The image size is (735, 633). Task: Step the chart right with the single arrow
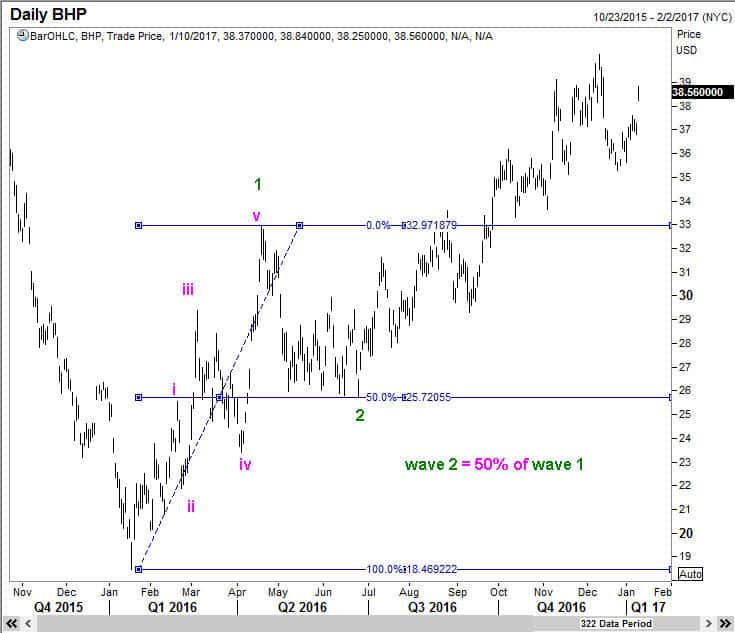(709, 623)
